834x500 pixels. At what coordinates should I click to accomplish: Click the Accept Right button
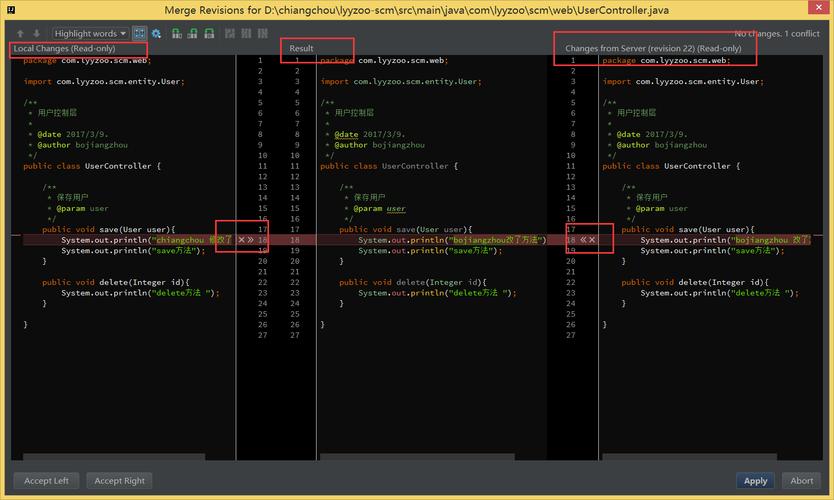(120, 480)
